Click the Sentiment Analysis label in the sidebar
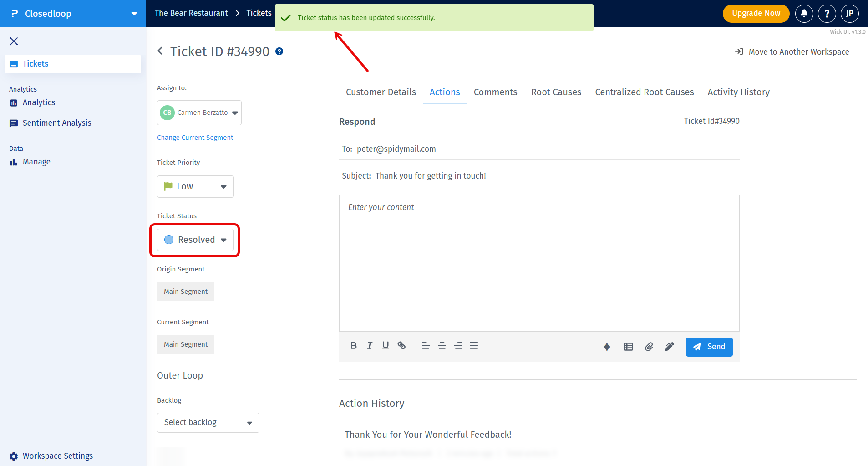Screen dimensions: 868x466 (57, 123)
